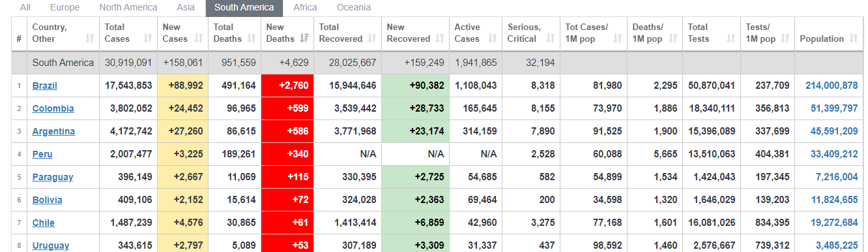This screenshot has height=252, width=868.
Task: Click Chile's new recovered cell +6,859
Action: click(x=415, y=223)
